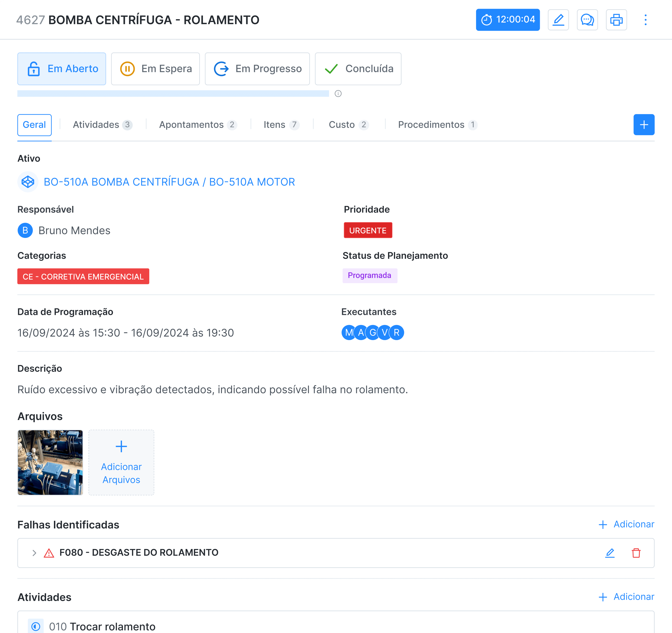Click the printer icon
This screenshot has height=633, width=672.
[616, 20]
